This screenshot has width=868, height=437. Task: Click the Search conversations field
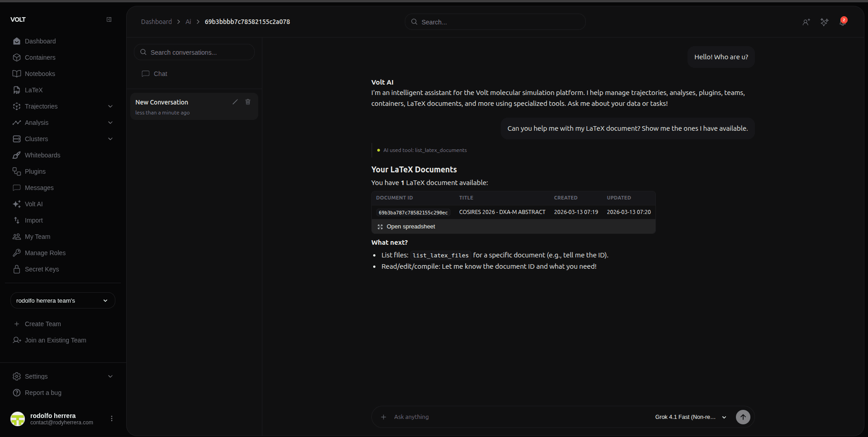[x=194, y=52]
